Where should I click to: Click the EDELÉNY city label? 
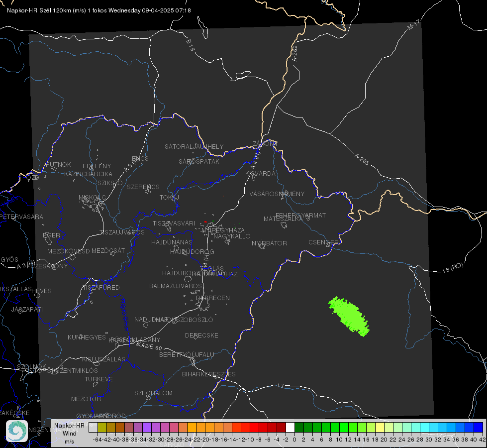pyautogui.click(x=97, y=166)
